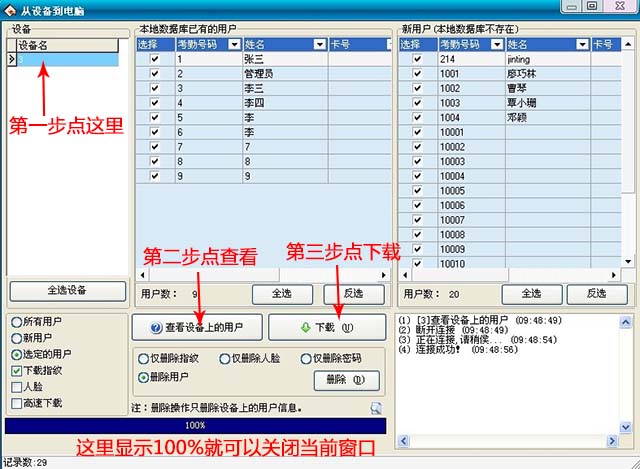This screenshot has width=640, height=469.
Task: Enable the 人脸 checkbox
Action: (16, 387)
